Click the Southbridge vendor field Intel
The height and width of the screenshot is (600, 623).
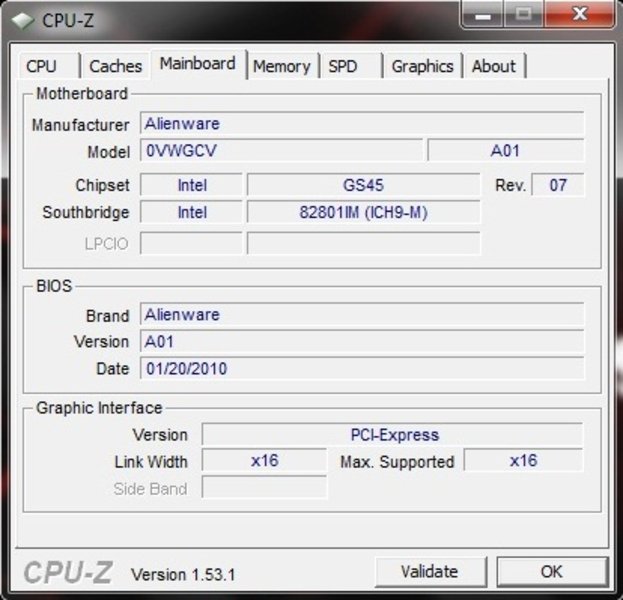[192, 212]
